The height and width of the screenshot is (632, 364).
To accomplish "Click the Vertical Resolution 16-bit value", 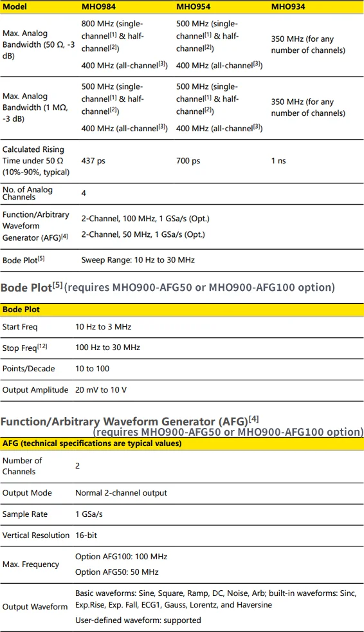I will [x=86, y=535].
